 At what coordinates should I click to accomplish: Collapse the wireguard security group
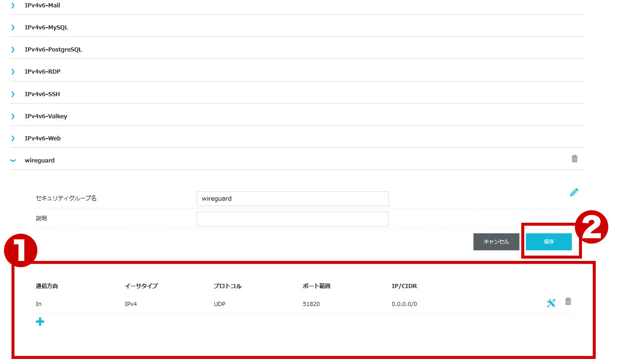coord(13,161)
